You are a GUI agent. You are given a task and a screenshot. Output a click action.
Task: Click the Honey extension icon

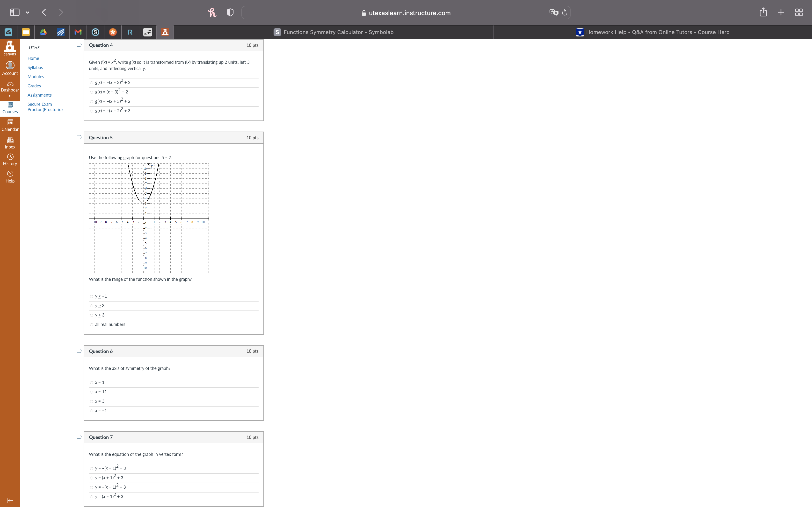click(211, 12)
